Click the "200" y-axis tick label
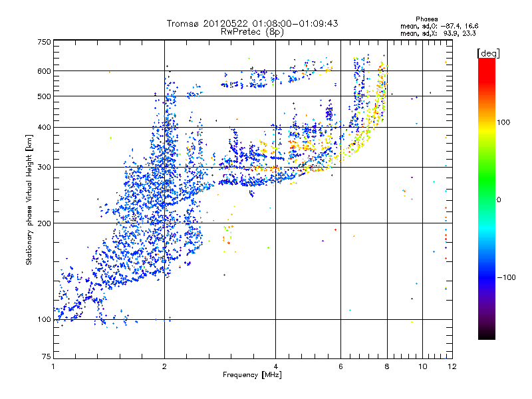The width and height of the screenshot is (532, 399). point(44,223)
